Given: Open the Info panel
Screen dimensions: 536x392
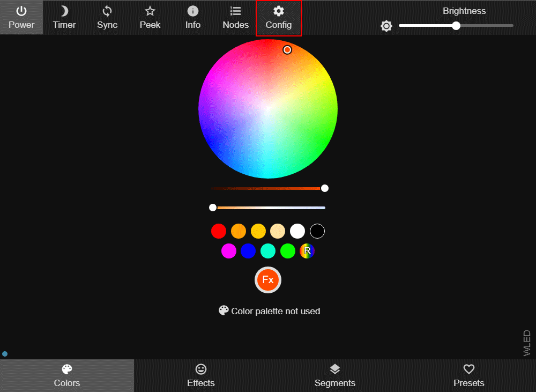Looking at the screenshot, I should 193,18.
